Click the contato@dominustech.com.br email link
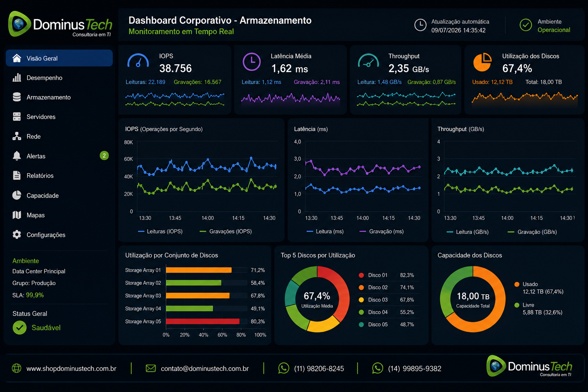The height and width of the screenshot is (392, 588). 205,369
